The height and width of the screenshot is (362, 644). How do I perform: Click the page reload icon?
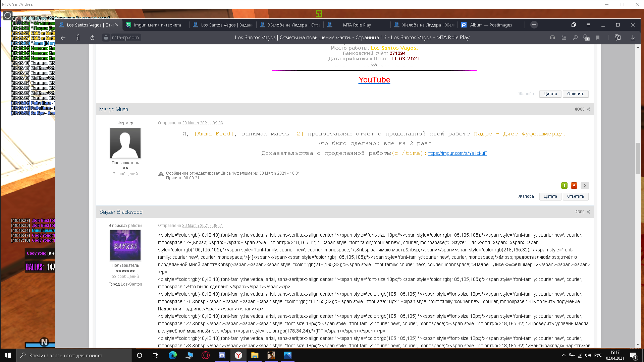pos(92,38)
